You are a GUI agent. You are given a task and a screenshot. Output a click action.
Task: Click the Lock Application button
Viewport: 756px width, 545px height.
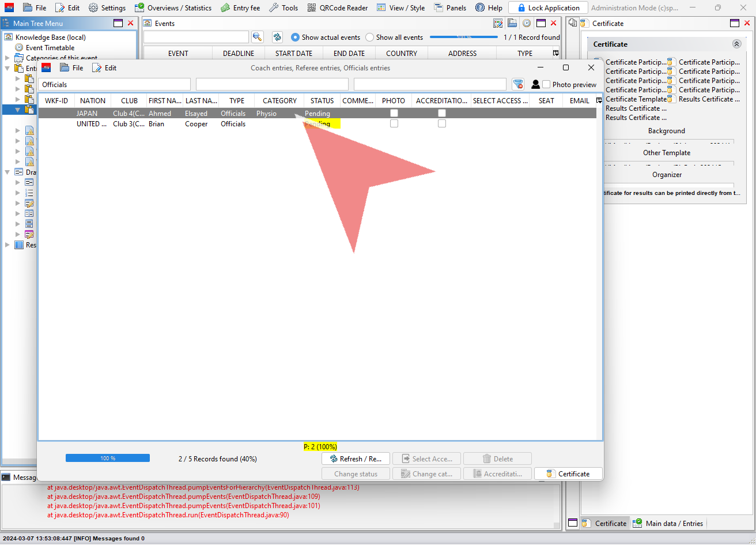pyautogui.click(x=548, y=8)
